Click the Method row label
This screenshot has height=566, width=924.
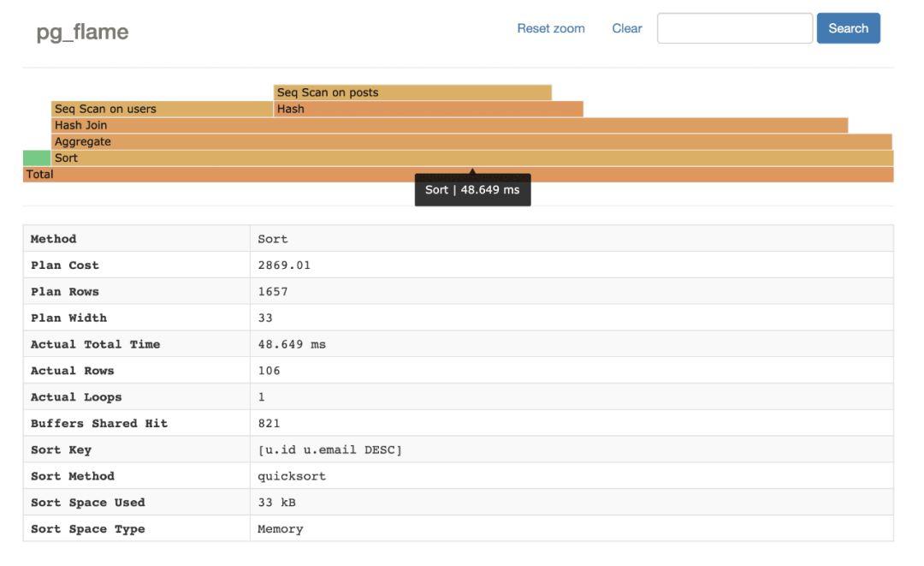(53, 239)
